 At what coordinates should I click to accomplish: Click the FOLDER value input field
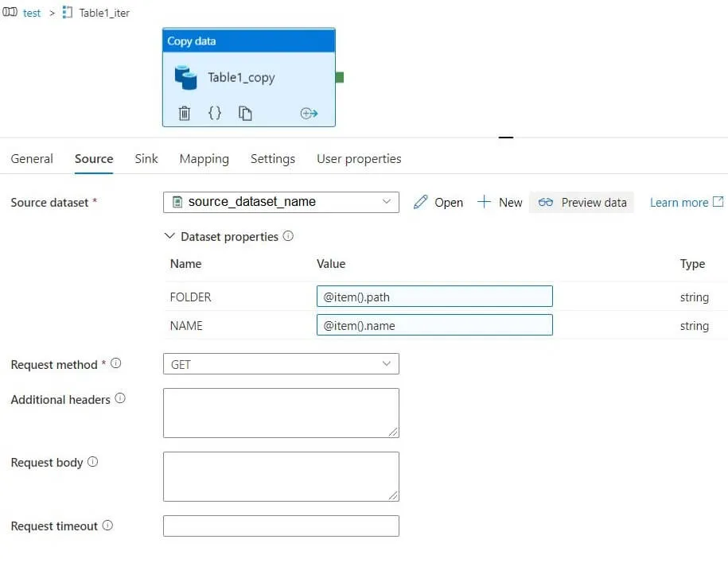(434, 297)
